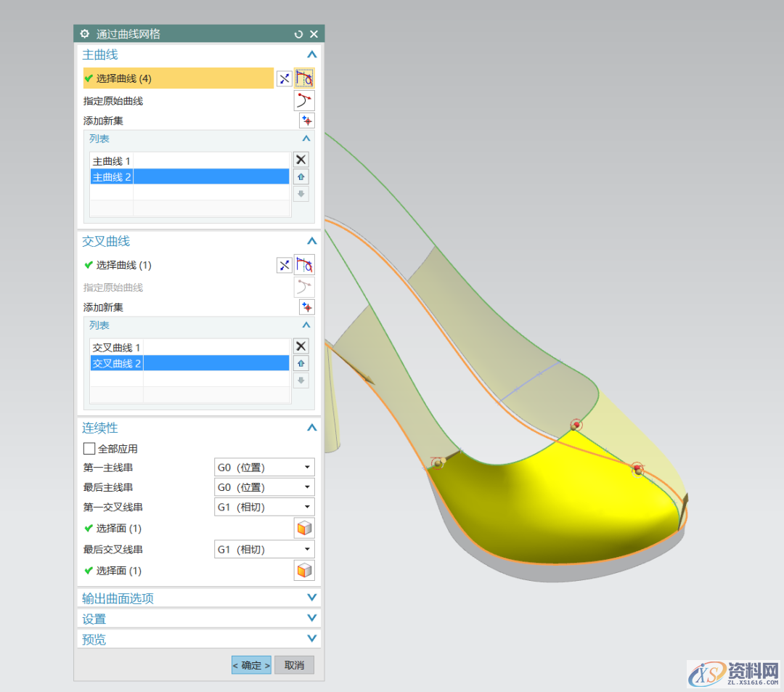The height and width of the screenshot is (692, 784).
Task: Delete 主曲线 2 with the X icon
Action: pyautogui.click(x=301, y=159)
